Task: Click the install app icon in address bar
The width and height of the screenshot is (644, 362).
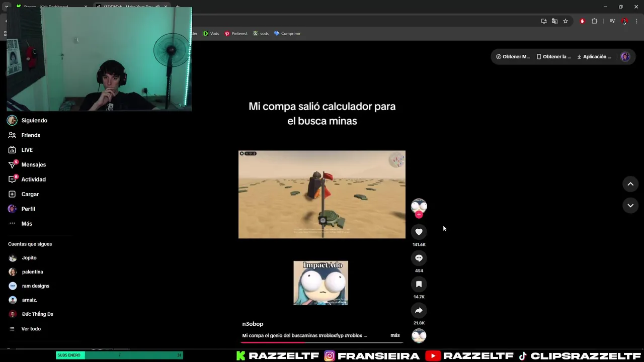Action: pyautogui.click(x=544, y=21)
